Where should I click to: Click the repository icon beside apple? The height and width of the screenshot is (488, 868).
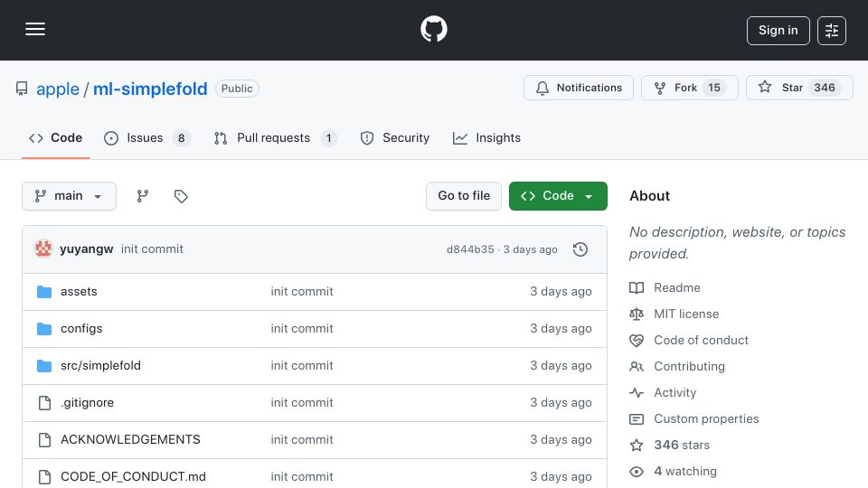pyautogui.click(x=22, y=89)
